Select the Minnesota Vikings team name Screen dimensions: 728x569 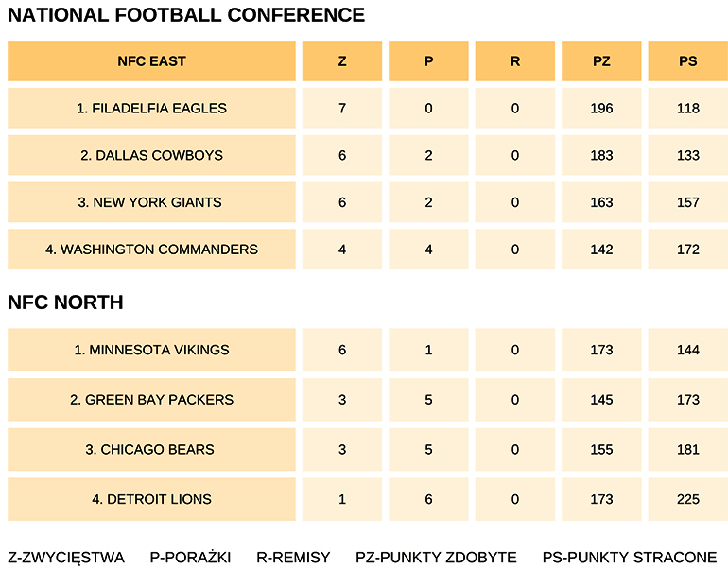151,350
